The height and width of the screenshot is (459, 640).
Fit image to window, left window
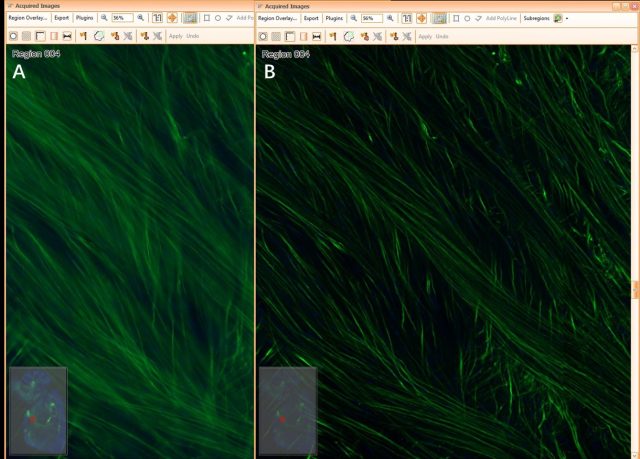coord(172,18)
